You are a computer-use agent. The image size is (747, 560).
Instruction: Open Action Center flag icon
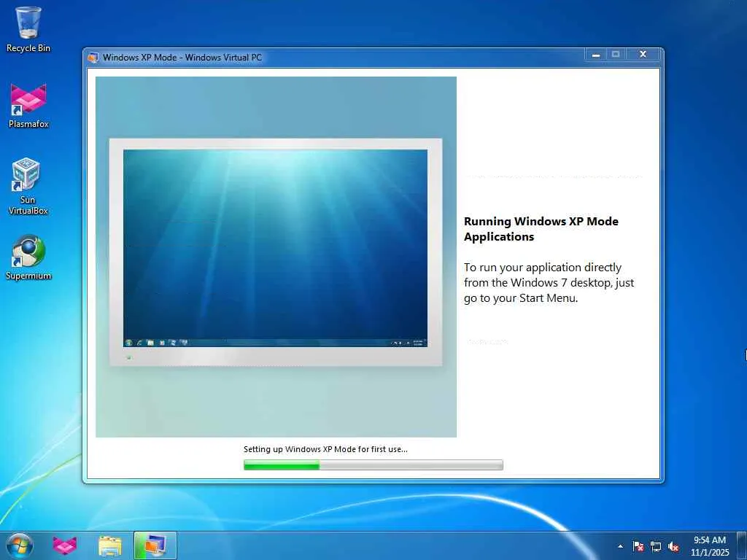pos(638,546)
